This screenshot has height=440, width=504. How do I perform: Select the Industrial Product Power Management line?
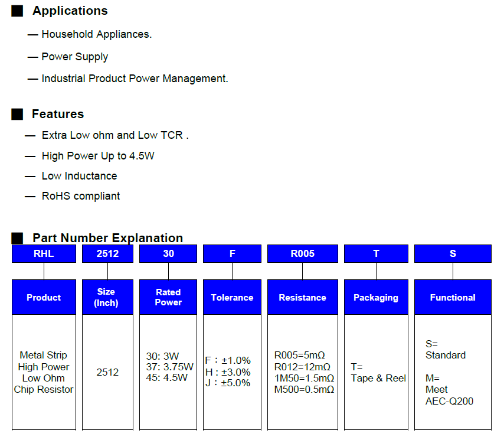click(x=135, y=79)
